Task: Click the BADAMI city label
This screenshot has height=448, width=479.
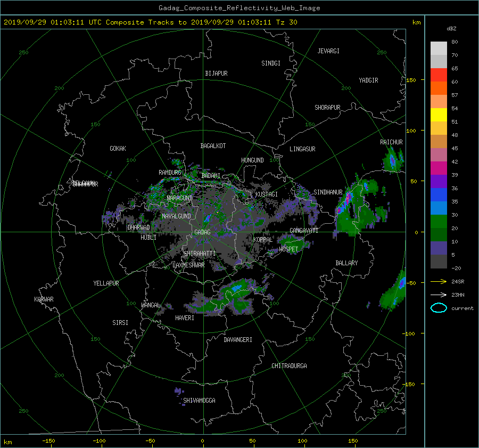Action: tap(211, 176)
